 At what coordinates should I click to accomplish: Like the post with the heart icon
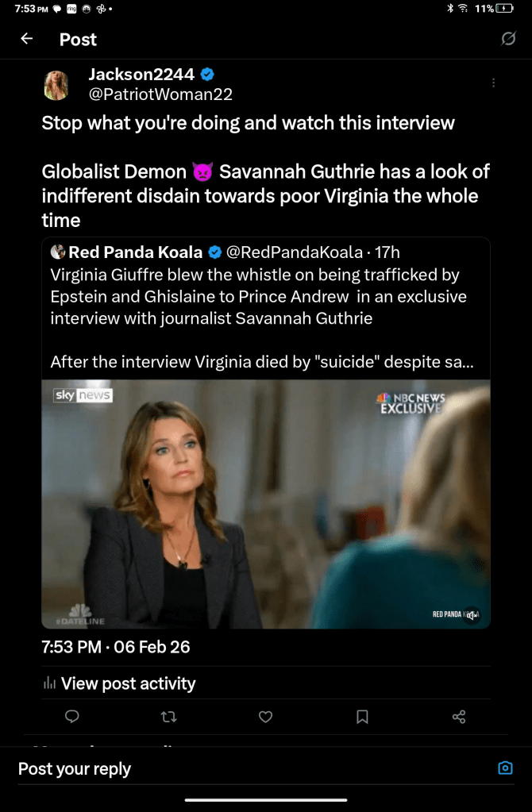266,717
